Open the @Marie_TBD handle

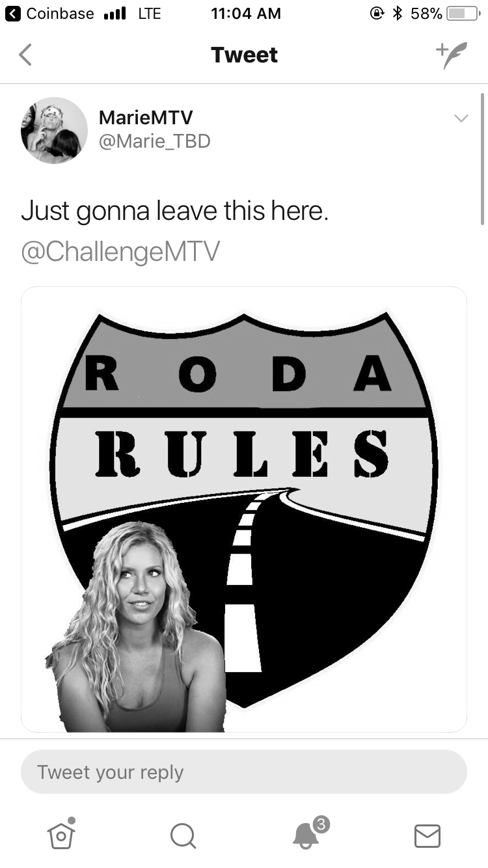click(154, 141)
